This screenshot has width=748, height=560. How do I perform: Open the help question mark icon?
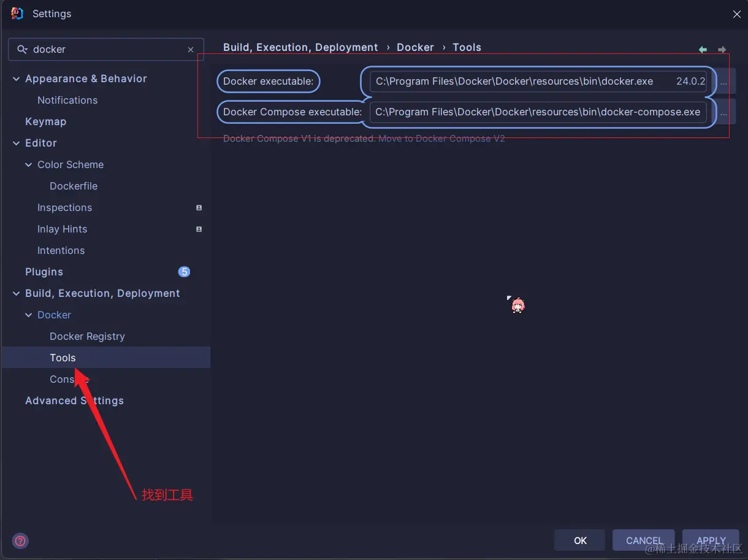pyautogui.click(x=20, y=540)
